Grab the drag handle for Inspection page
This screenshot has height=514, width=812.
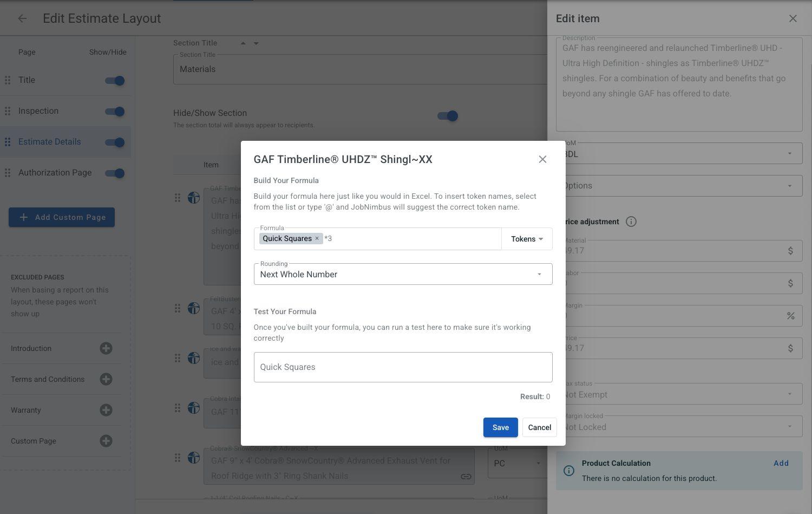pos(8,111)
